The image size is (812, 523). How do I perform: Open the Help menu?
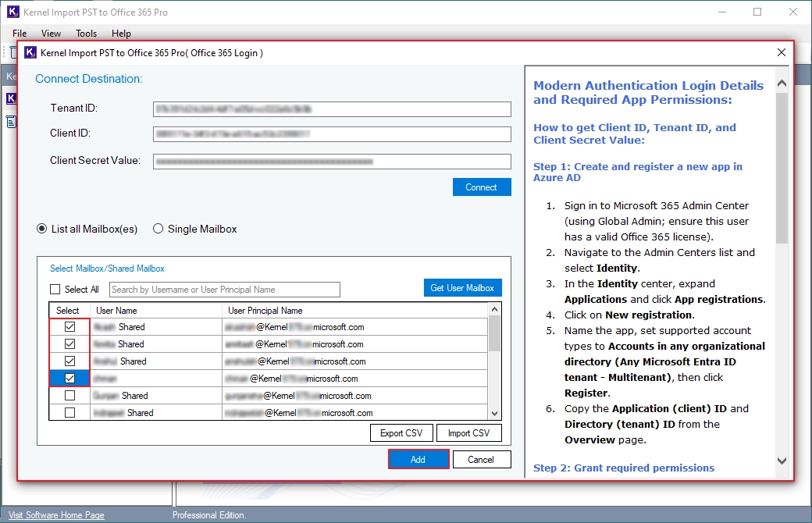(x=121, y=33)
